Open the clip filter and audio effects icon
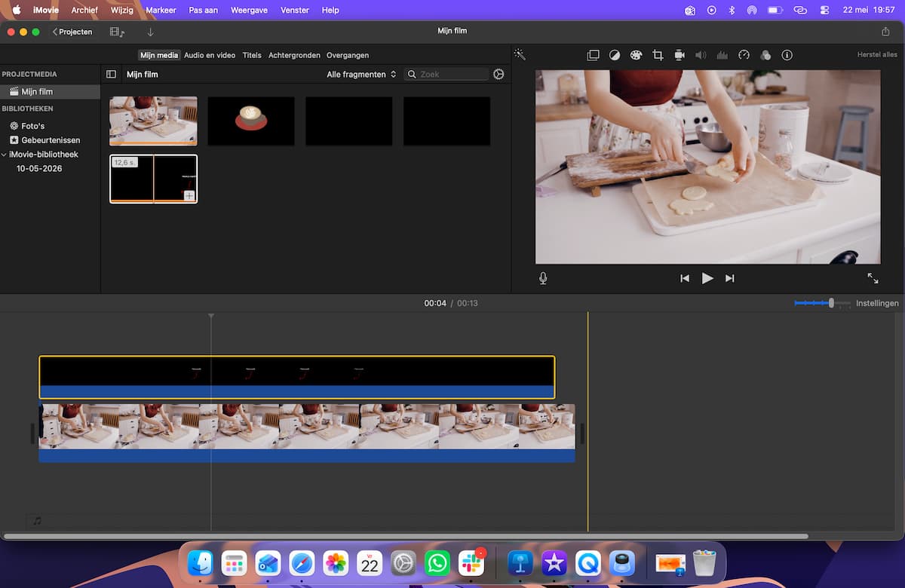The width and height of the screenshot is (905, 588). tap(765, 55)
